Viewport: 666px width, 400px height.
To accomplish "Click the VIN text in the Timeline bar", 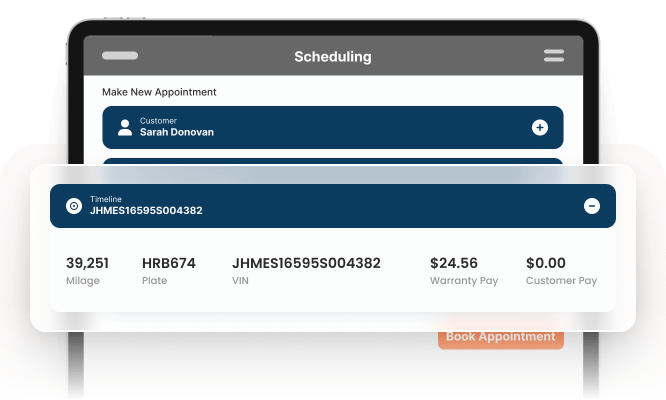I will (146, 211).
